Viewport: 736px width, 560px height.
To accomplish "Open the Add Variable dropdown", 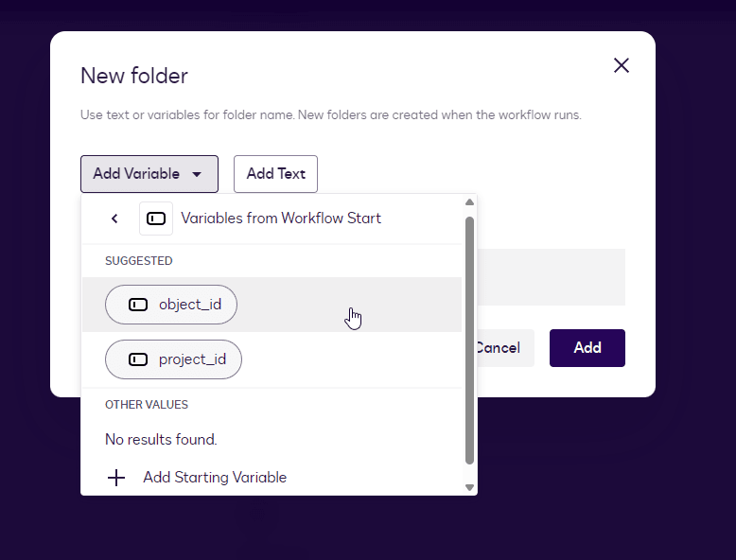I will click(x=149, y=174).
